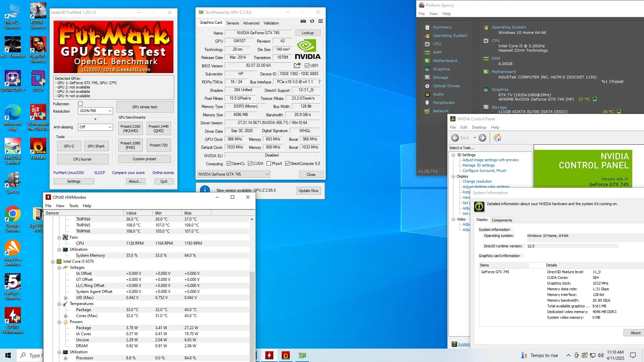Open the FurMark Resolution 1024x768 dropdown
Image resolution: width=644 pixels, height=362 pixels.
pos(95,111)
